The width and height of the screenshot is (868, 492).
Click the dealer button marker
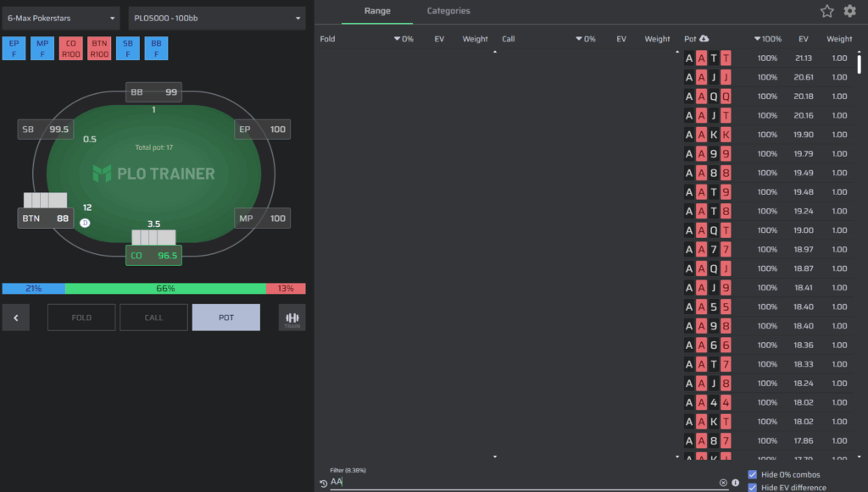click(85, 223)
